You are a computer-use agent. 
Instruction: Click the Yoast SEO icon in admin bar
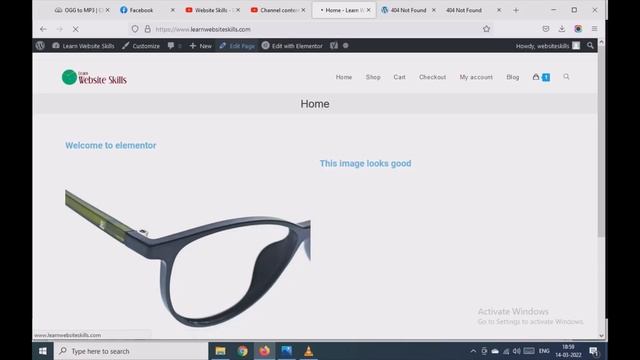(x=334, y=46)
